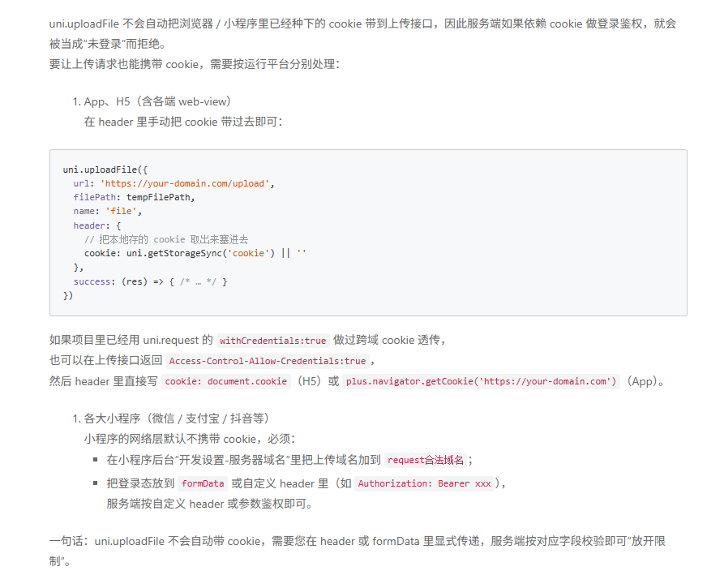Click the name: 'file' code line
707x588 pixels.
click(108, 211)
